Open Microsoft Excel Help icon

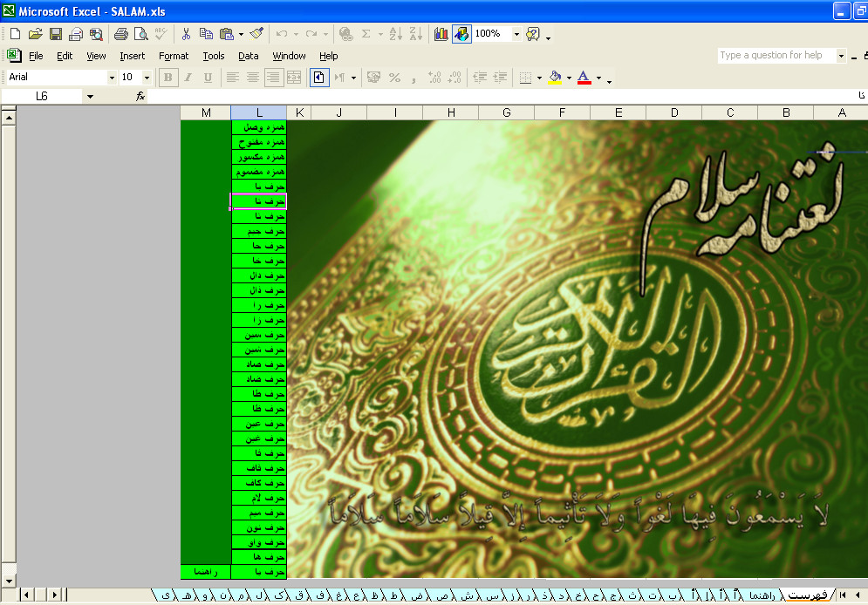[532, 34]
